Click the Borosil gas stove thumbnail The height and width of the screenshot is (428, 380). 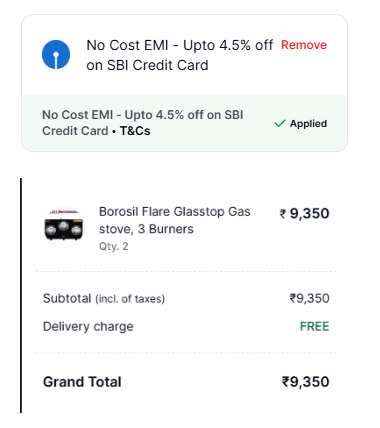64,227
